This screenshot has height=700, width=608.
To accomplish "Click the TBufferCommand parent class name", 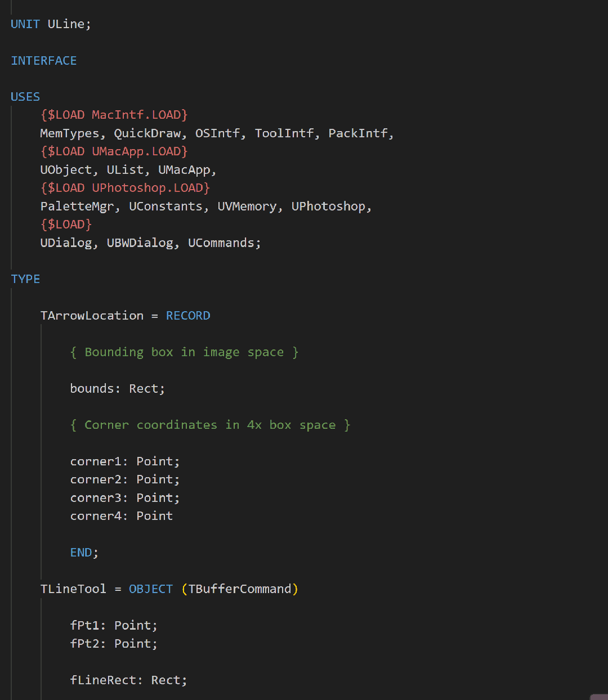I will (240, 589).
